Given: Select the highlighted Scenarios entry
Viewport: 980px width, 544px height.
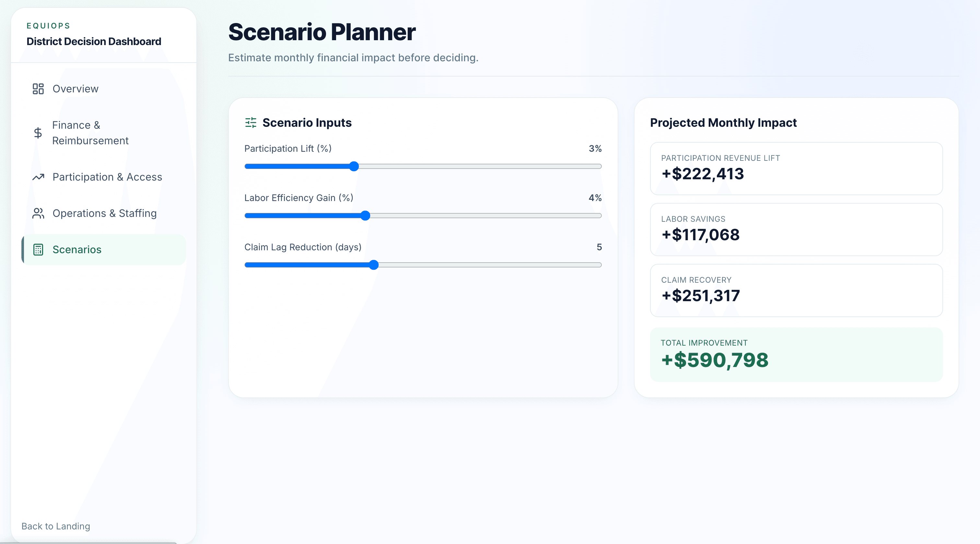Looking at the screenshot, I should (77, 250).
